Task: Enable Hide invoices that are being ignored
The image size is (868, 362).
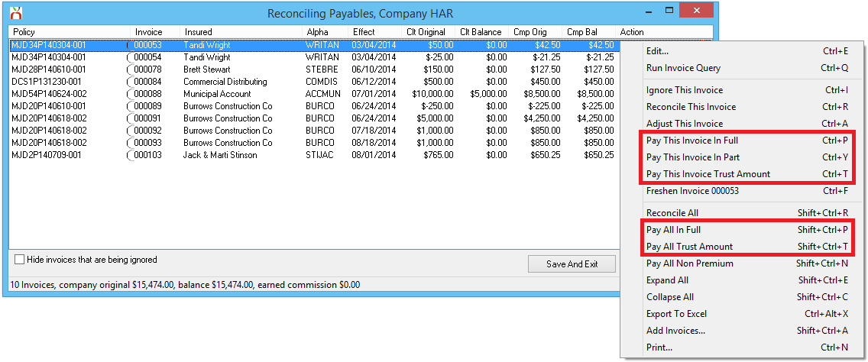Action: pos(19,260)
